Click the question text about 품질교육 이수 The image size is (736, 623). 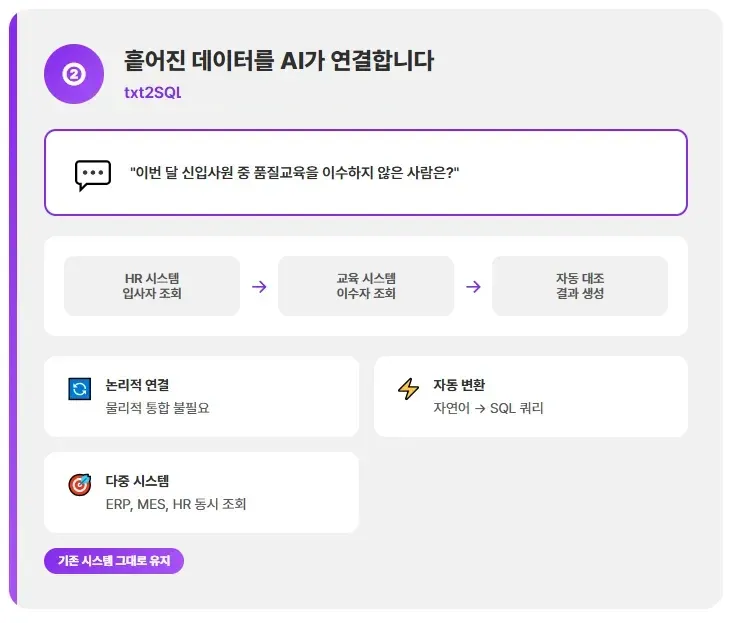(294, 173)
